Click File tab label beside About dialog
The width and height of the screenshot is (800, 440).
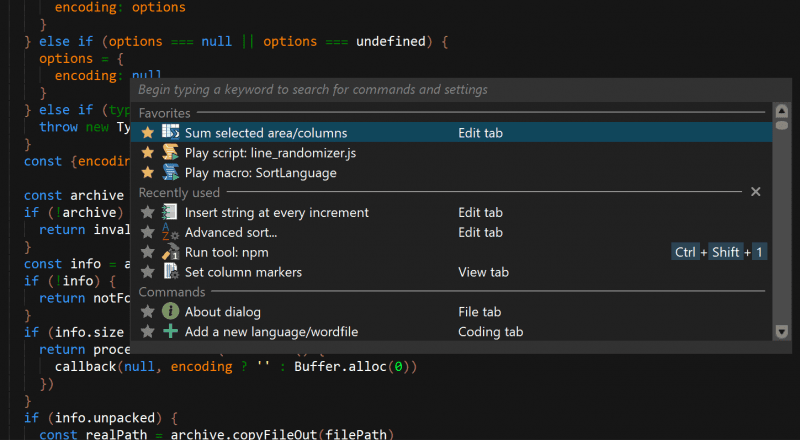[479, 311]
